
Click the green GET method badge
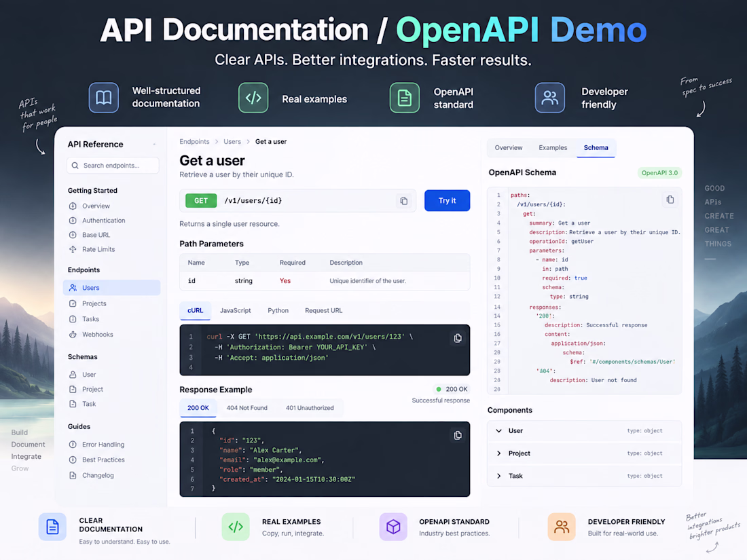[x=200, y=201]
